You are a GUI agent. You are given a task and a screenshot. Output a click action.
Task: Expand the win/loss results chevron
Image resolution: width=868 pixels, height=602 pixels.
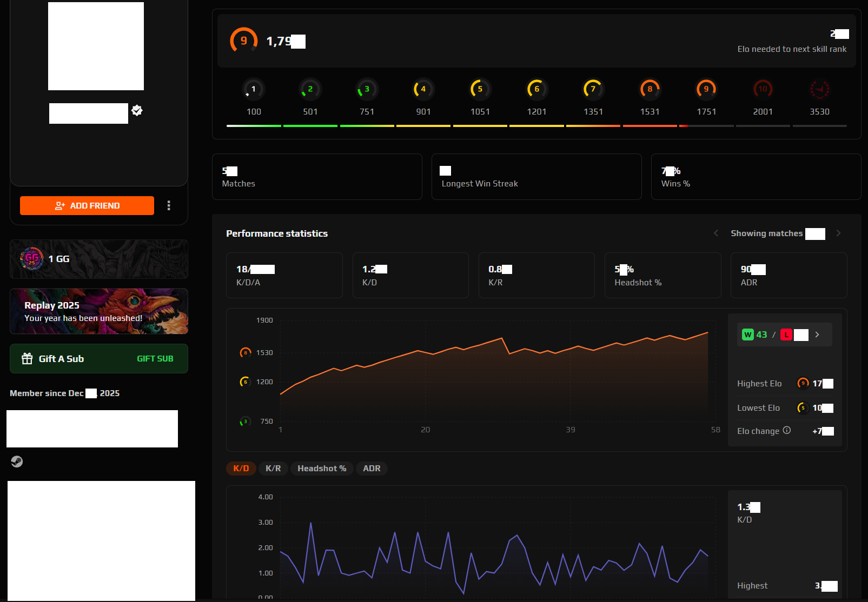click(x=817, y=335)
